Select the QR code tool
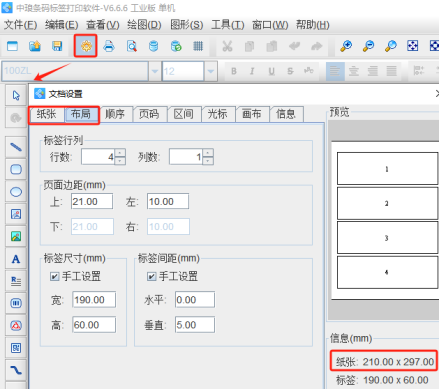This screenshot has width=439, height=390. click(x=16, y=348)
